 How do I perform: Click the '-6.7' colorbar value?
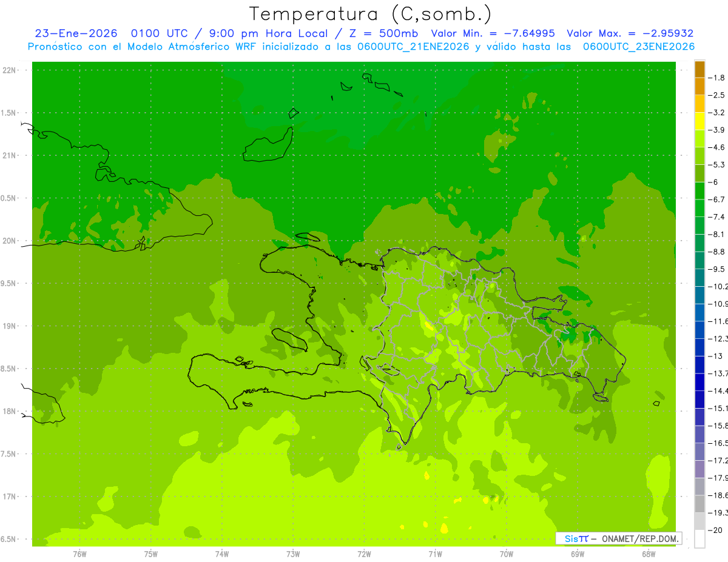pos(716,199)
